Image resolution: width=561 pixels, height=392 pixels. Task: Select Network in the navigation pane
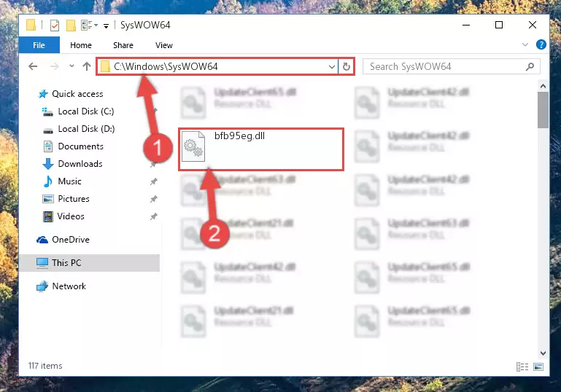[69, 286]
